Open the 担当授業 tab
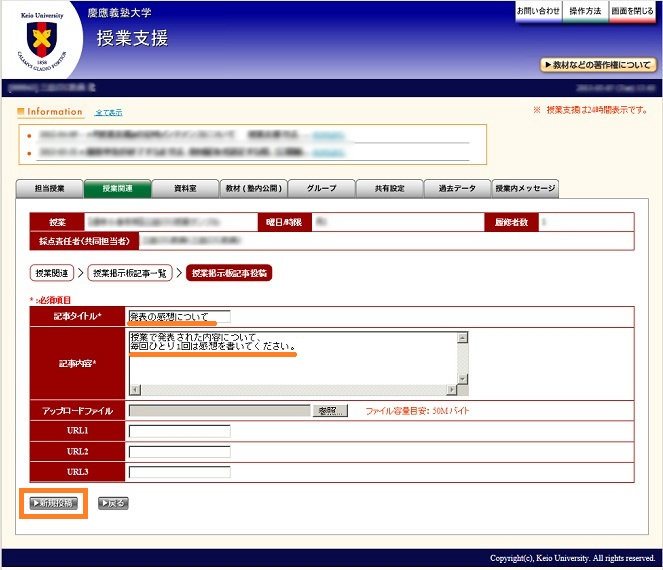 tap(50, 188)
